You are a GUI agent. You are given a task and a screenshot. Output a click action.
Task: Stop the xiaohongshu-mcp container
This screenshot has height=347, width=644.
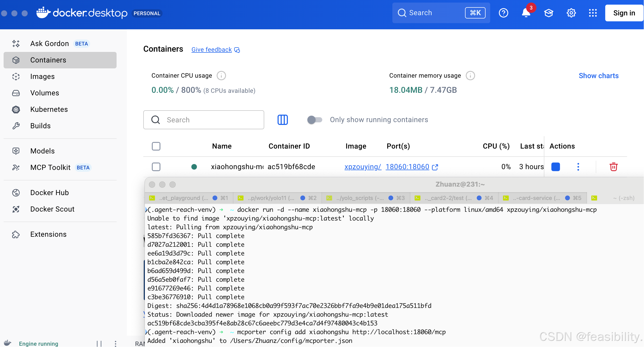click(555, 167)
